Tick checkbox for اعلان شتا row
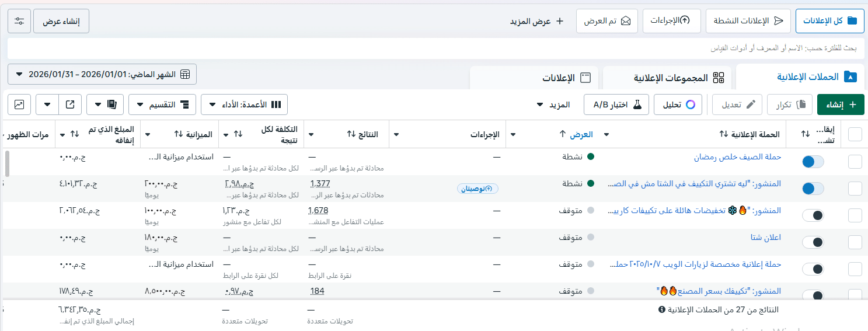Viewport: 868px width, 331px height. pos(855,242)
